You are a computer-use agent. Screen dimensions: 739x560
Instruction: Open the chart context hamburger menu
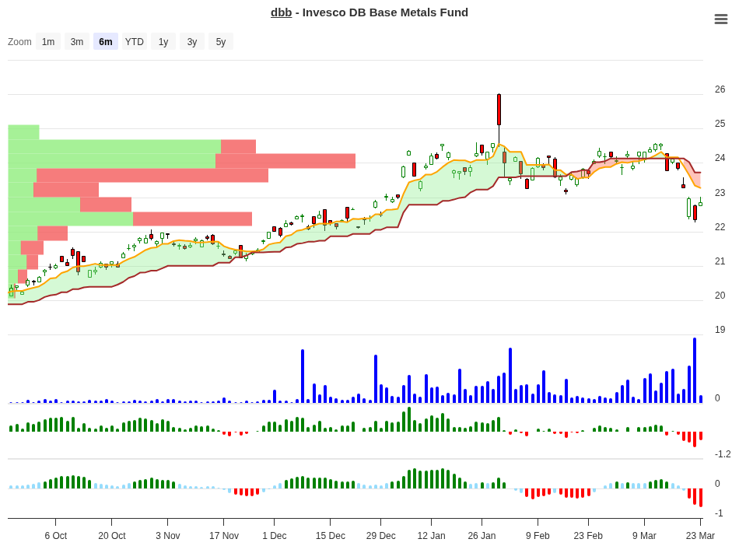pyautogui.click(x=720, y=19)
